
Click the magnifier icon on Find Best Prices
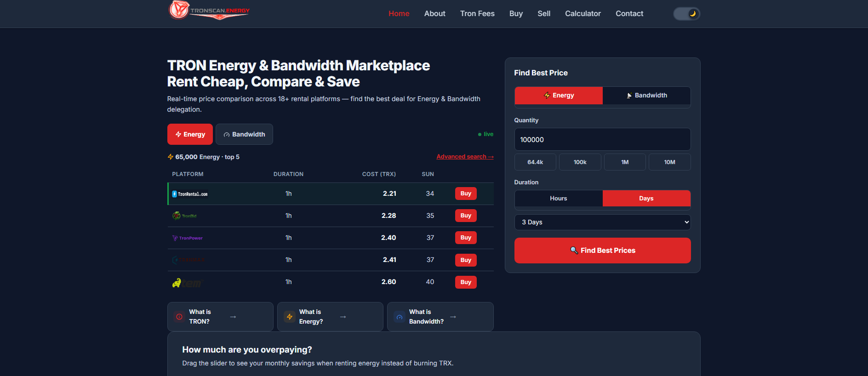[x=574, y=250]
